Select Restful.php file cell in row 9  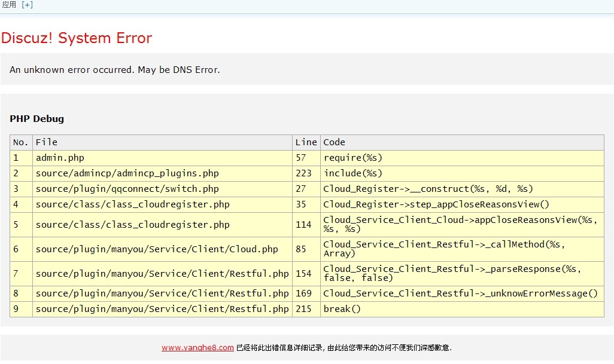coord(162,309)
